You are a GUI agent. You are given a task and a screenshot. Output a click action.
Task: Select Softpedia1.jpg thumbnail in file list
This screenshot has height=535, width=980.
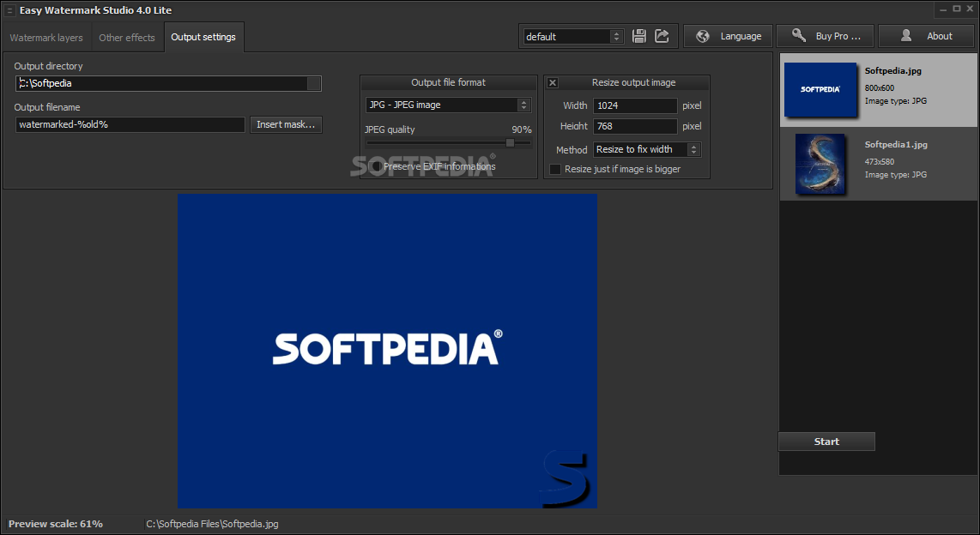click(x=820, y=164)
